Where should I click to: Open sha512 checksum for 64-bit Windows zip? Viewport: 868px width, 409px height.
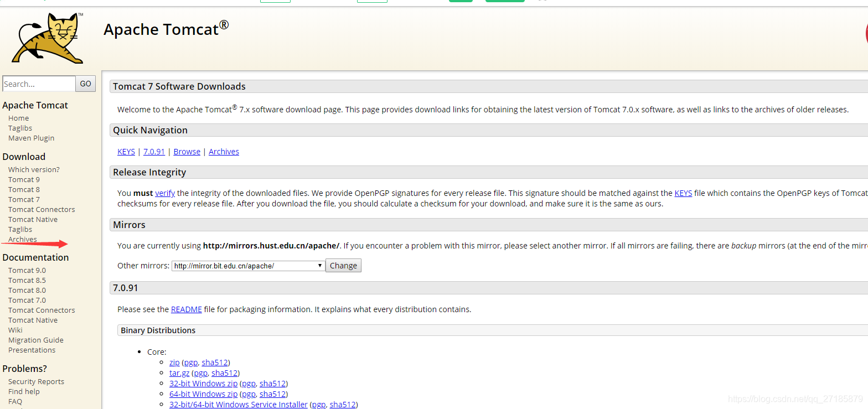tap(272, 394)
